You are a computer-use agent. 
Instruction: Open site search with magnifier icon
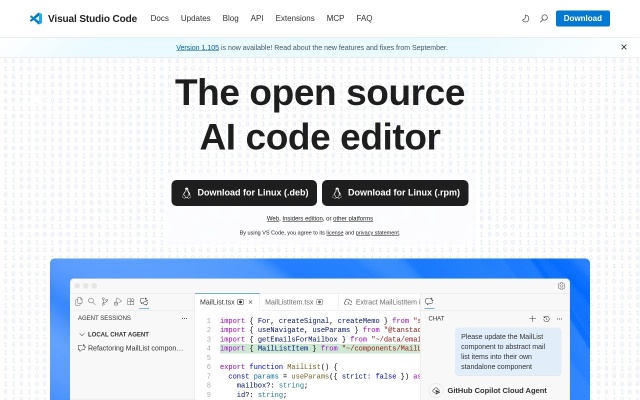544,18
